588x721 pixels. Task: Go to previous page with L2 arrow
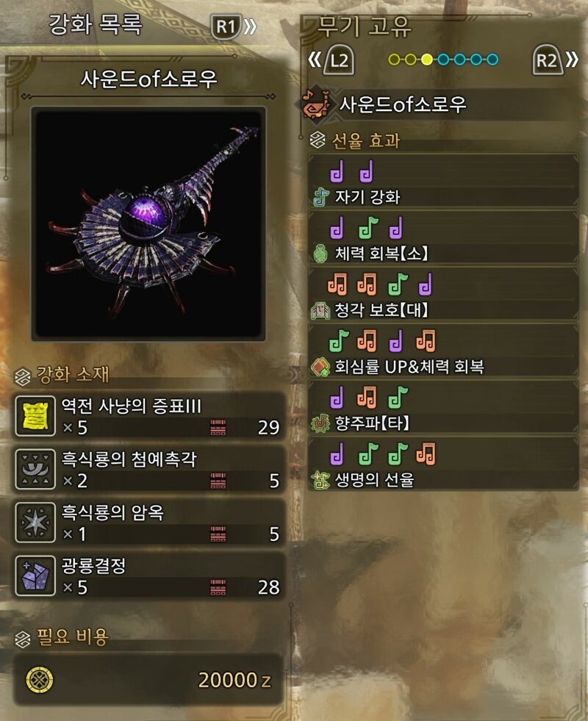pyautogui.click(x=332, y=60)
